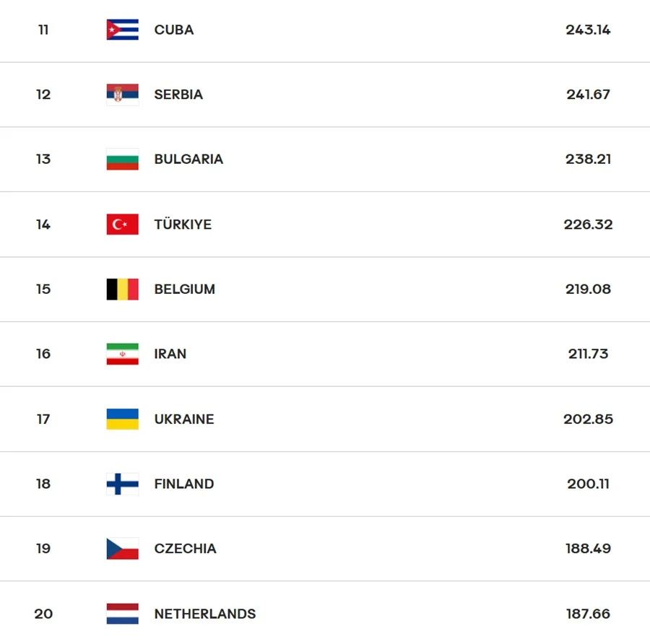This screenshot has width=650, height=644.
Task: Select the Bulgaria flag icon
Action: point(122,160)
